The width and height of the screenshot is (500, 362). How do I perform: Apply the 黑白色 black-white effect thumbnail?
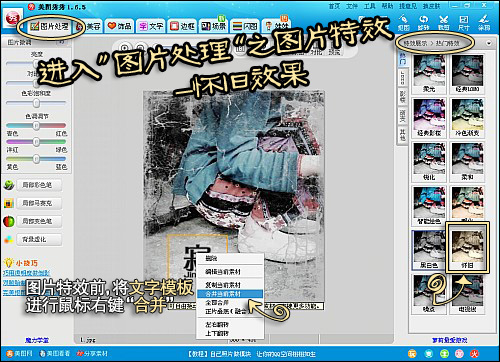429,250
